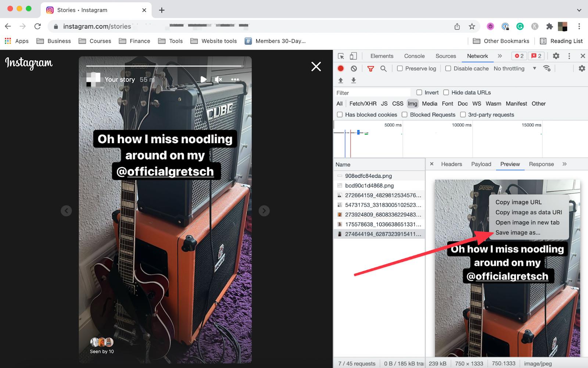Viewport: 588px width, 368px height.
Task: Click the network Filter text field
Action: [x=373, y=93]
